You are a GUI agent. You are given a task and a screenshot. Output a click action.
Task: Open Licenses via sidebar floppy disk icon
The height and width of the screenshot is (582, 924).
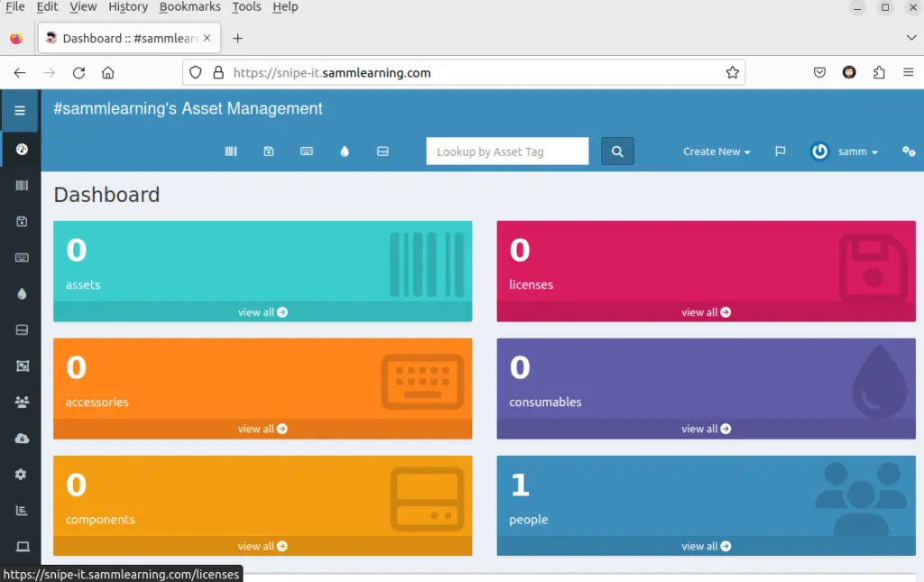(22, 221)
